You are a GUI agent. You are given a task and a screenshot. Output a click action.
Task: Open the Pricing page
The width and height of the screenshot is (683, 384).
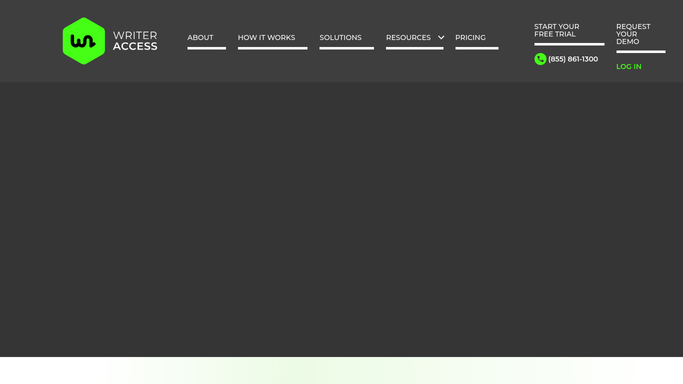click(x=470, y=38)
